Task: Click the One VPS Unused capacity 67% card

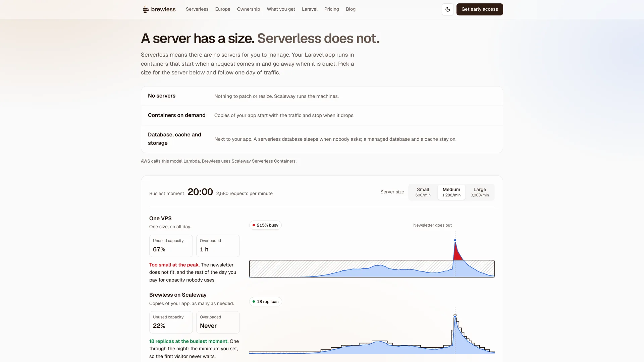Action: click(x=171, y=246)
